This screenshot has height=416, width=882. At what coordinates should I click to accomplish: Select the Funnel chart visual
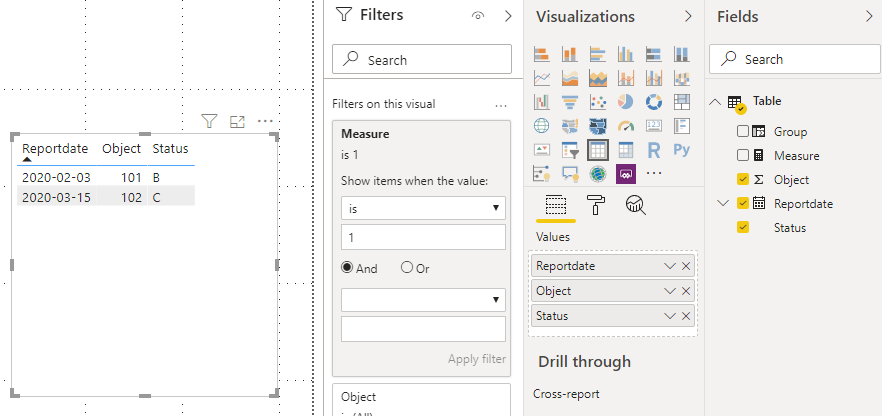point(569,102)
